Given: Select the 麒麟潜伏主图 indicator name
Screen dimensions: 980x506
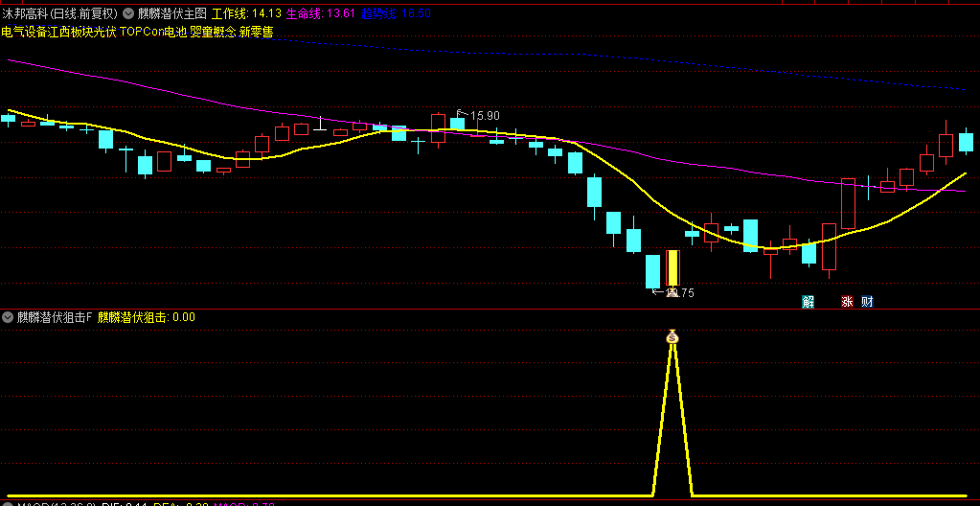Looking at the screenshot, I should click(171, 13).
